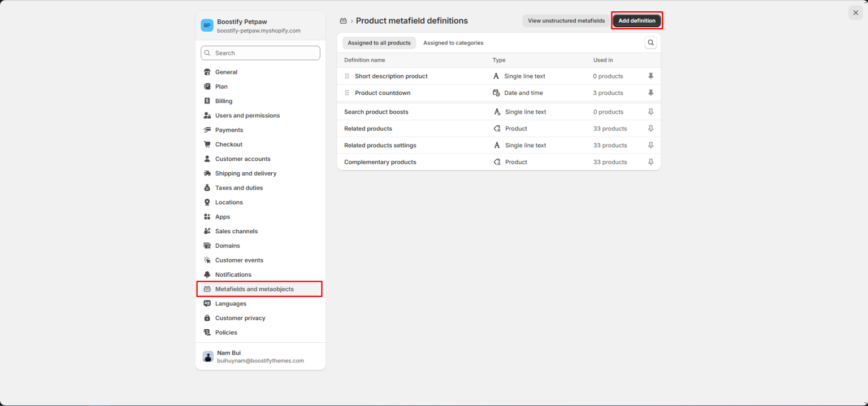
Task: Select Locations settings via the pin icon
Action: coord(207,202)
